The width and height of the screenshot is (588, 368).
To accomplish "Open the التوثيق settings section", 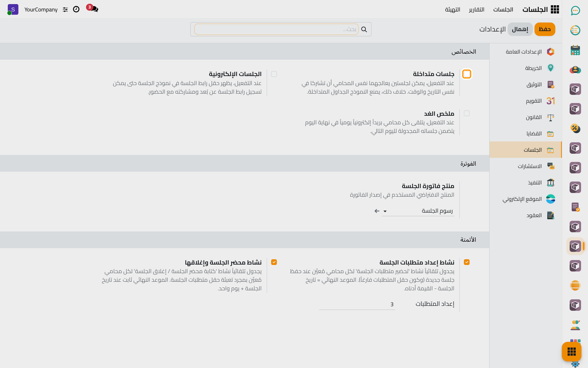I will tap(526, 84).
